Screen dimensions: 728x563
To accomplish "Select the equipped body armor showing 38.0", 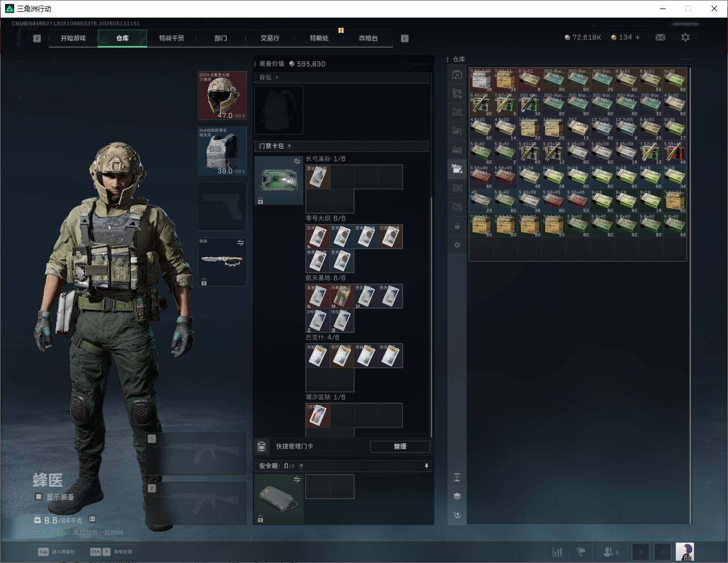I will pos(222,151).
